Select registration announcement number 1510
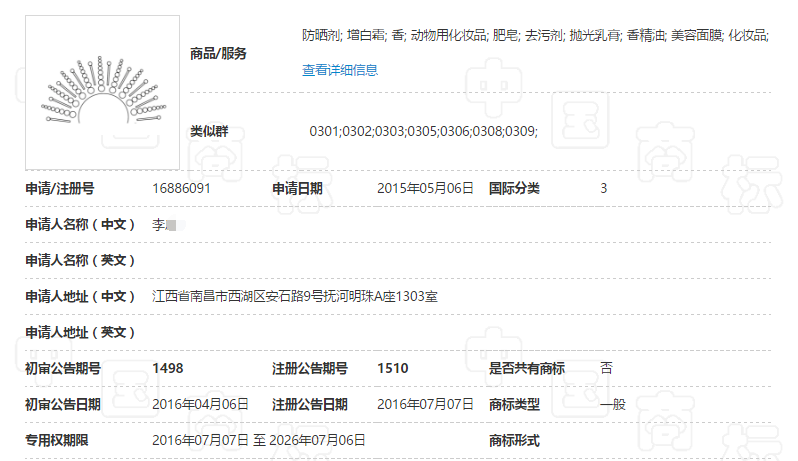Screen dimensions: 798x461 pos(392,368)
